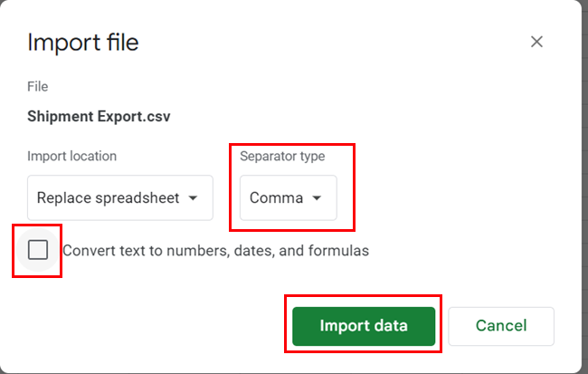Click the Import location label
Image resolution: width=588 pixels, height=374 pixels.
click(71, 156)
